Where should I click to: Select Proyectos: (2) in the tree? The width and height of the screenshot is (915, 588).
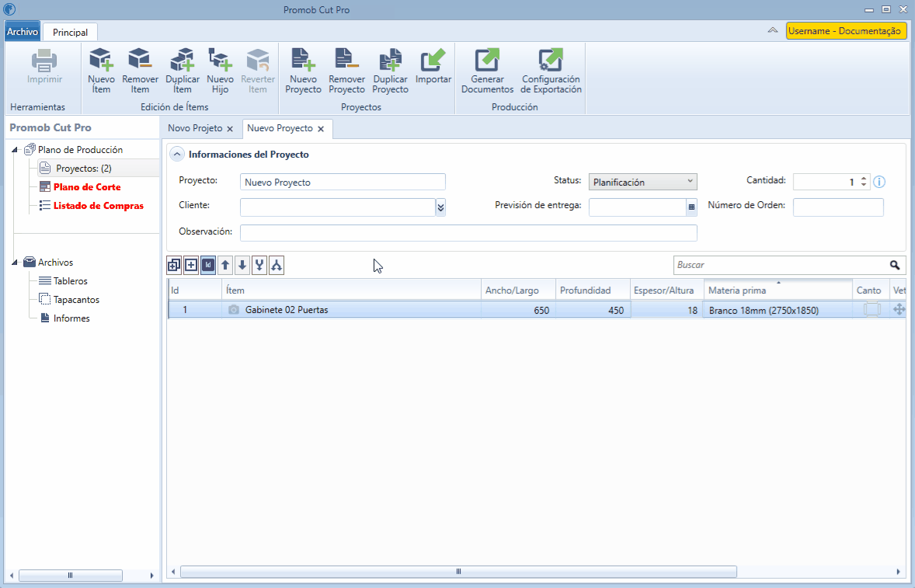pyautogui.click(x=83, y=169)
